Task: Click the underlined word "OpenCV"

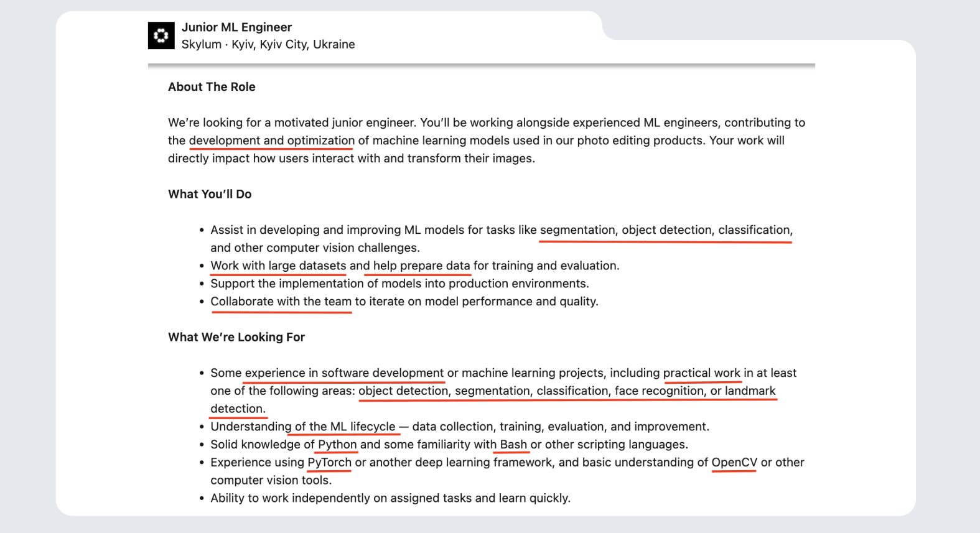Action: (x=734, y=463)
